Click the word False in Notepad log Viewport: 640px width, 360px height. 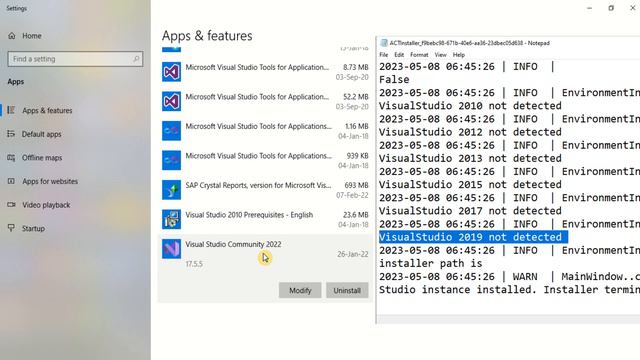(x=394, y=80)
